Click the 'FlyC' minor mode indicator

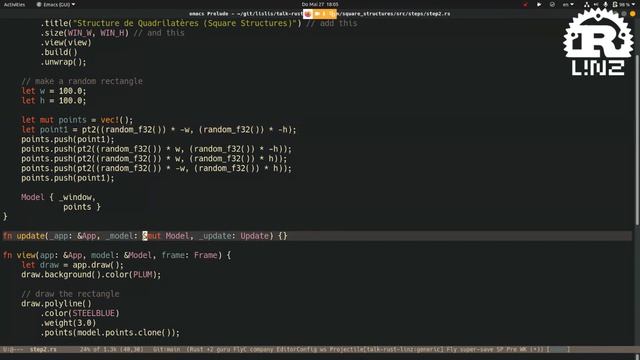(240, 349)
